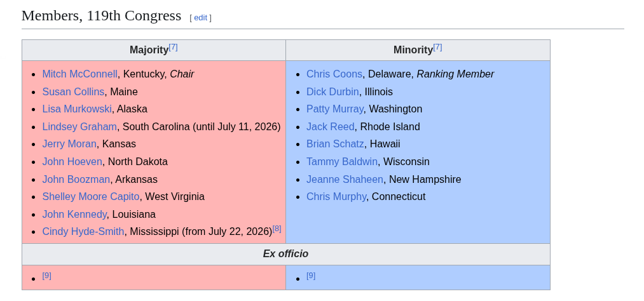
Task: Open Mitch McConnell's article
Action: [79, 74]
